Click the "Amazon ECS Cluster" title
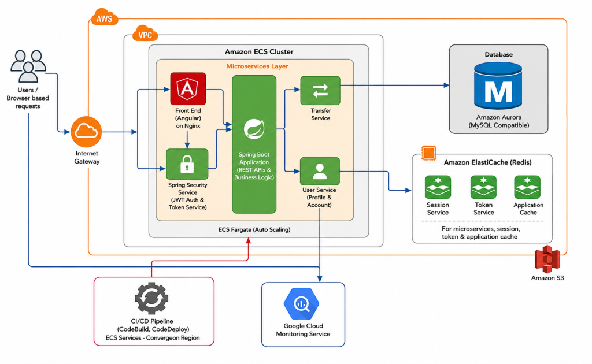592x364 pixels. coord(259,51)
